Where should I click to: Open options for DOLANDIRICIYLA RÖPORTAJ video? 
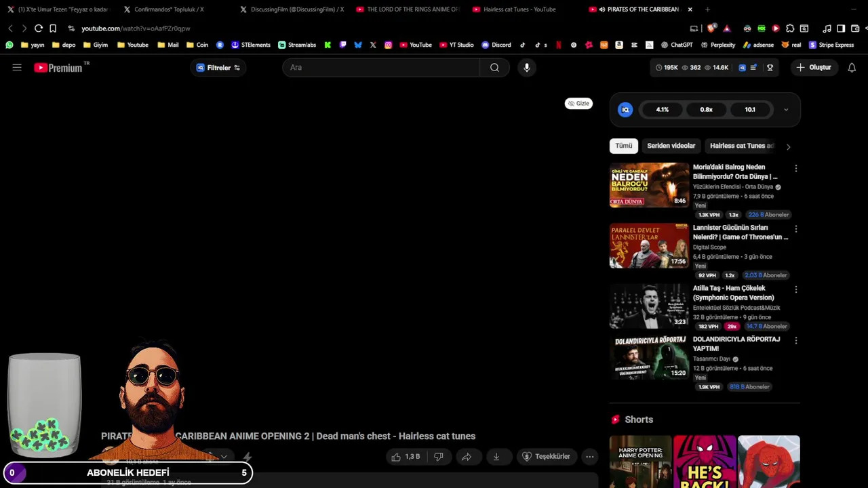click(796, 340)
